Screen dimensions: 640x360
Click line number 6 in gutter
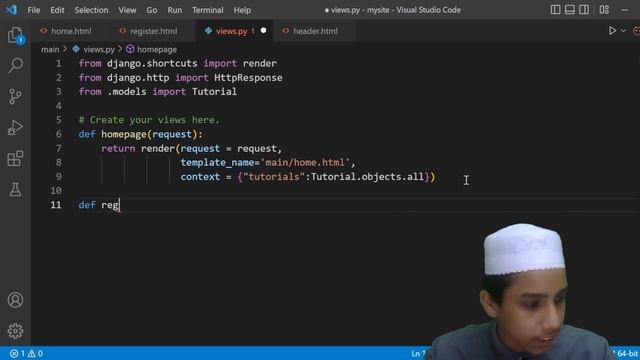pos(59,134)
